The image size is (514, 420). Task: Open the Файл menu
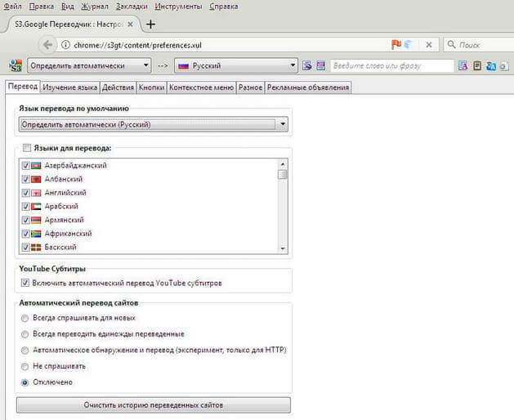(12, 7)
